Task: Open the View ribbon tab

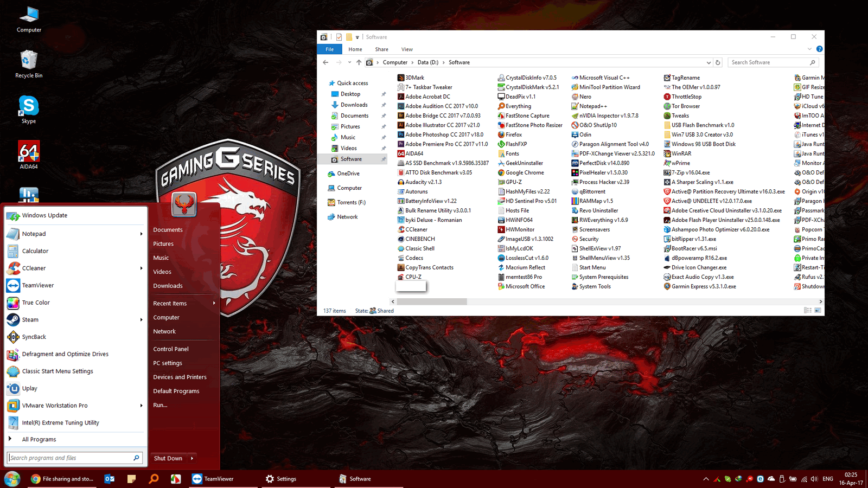Action: [x=407, y=49]
